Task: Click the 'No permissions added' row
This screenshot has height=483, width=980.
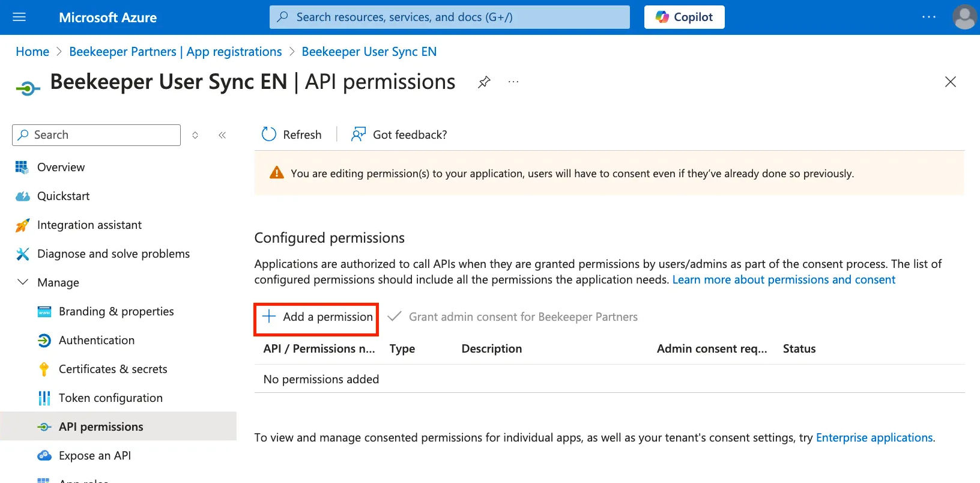Action: [x=609, y=379]
